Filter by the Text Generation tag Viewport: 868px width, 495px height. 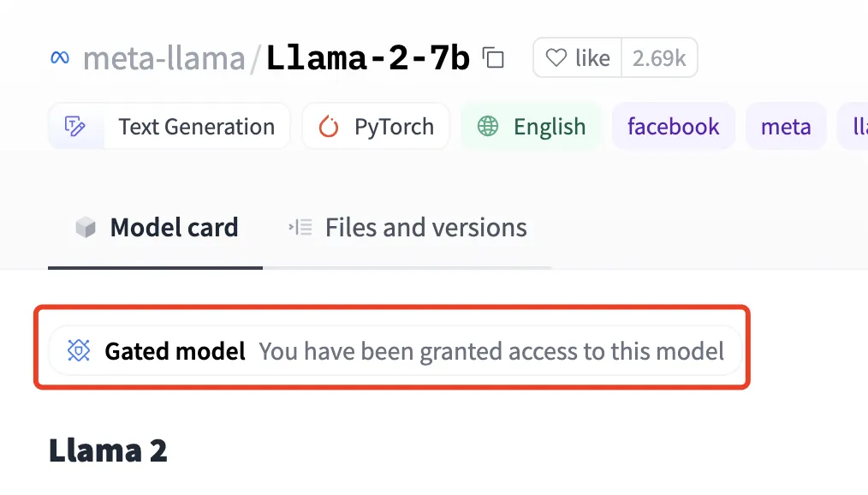[196, 127]
